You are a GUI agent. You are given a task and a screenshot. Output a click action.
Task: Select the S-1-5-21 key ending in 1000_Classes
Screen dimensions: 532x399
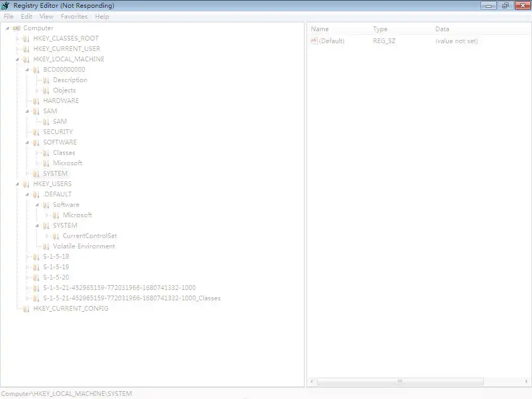coord(131,298)
